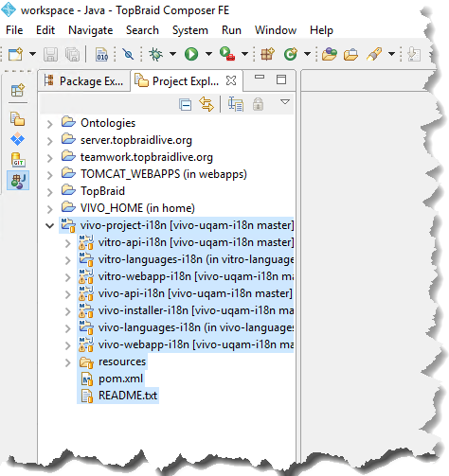
Task: Open the Project Explorer View Menu triangle
Action: (x=285, y=102)
